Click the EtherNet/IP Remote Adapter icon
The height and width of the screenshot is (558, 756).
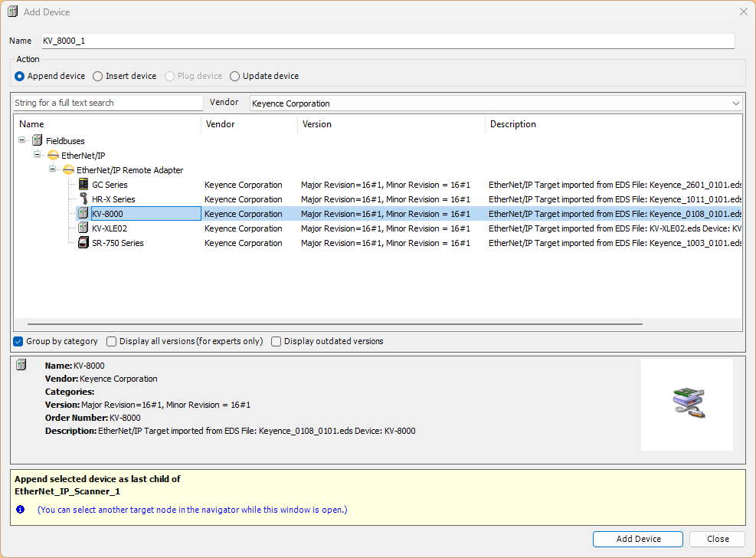[x=68, y=169]
